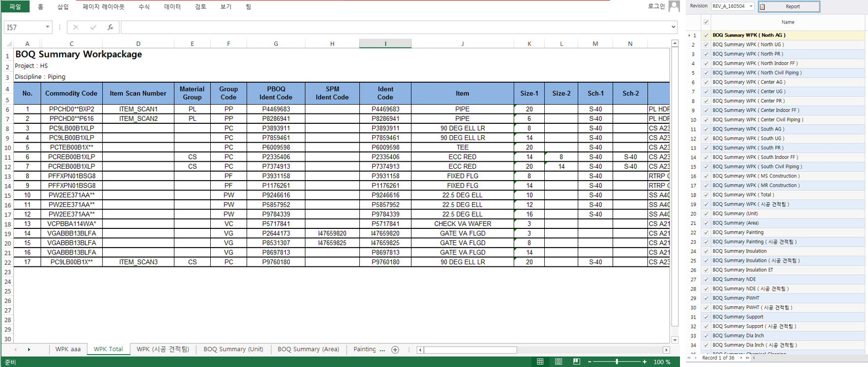Add a new sheet with plus icon
This screenshot has width=868, height=367.
[395, 350]
